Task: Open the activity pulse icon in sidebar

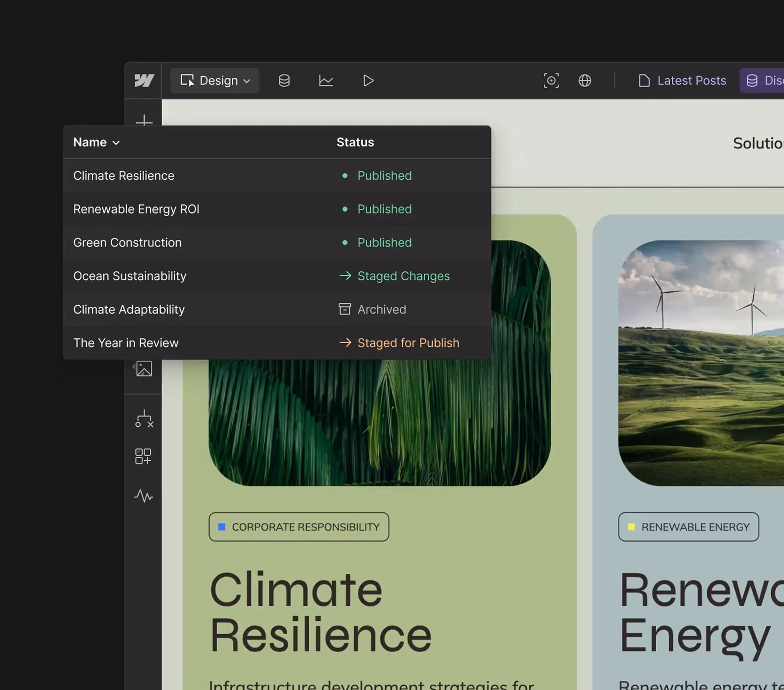Action: 144,495
